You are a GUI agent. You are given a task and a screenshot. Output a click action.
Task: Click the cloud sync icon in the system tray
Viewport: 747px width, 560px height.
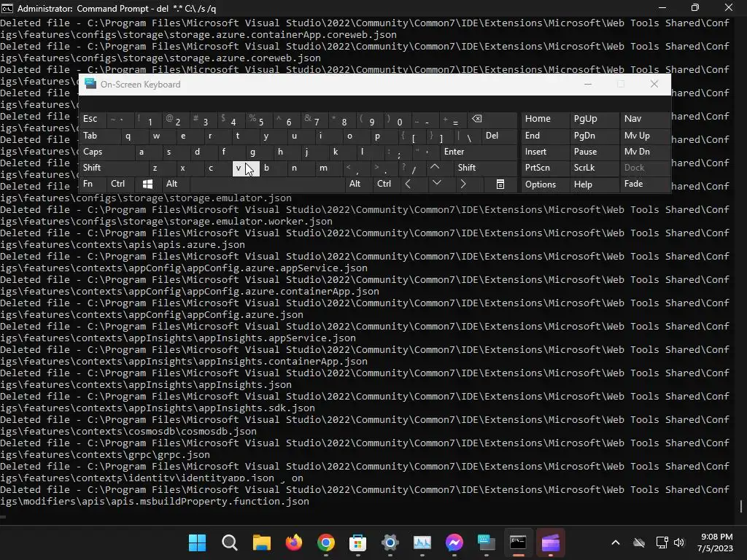[639, 542]
